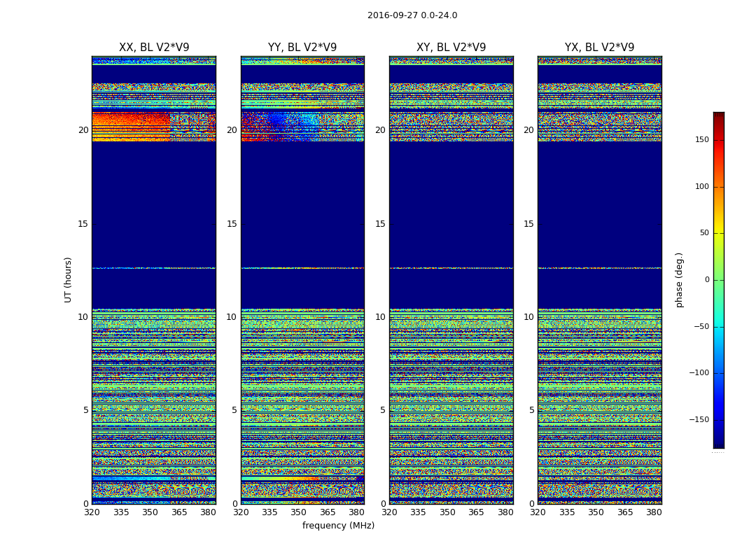The width and height of the screenshot is (735, 560).
Task: Click the XY phase waterfall plot
Action: coord(451,280)
